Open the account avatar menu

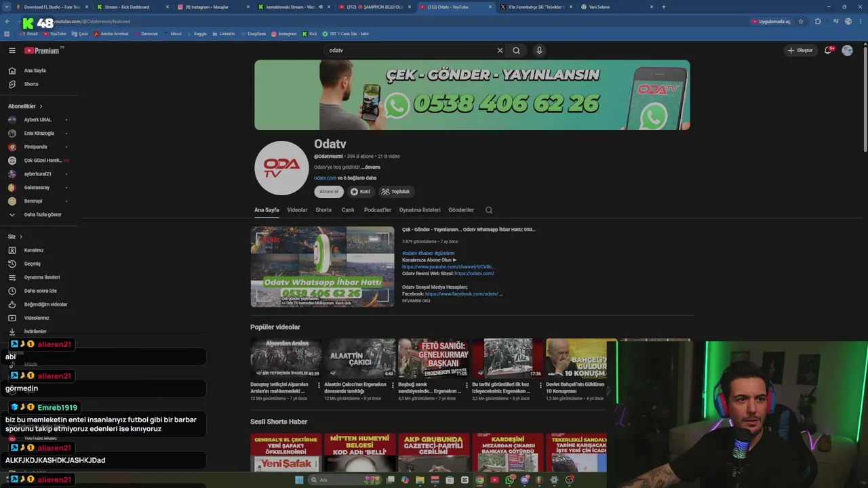pos(847,50)
